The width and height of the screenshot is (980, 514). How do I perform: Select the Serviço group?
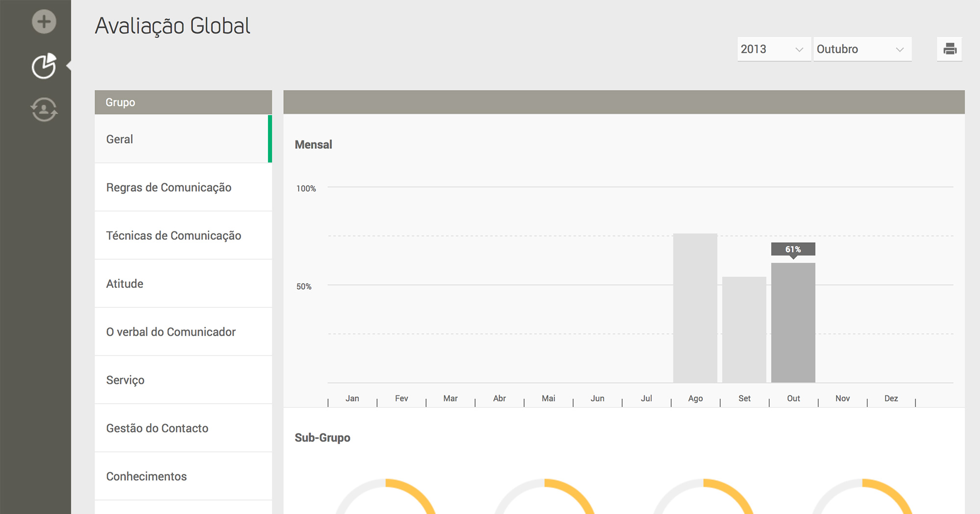pos(183,380)
